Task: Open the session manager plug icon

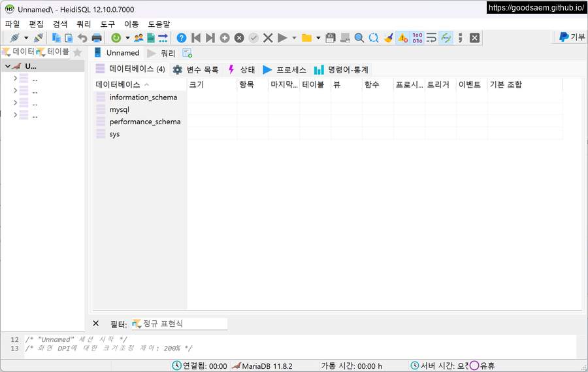Action: 14,38
